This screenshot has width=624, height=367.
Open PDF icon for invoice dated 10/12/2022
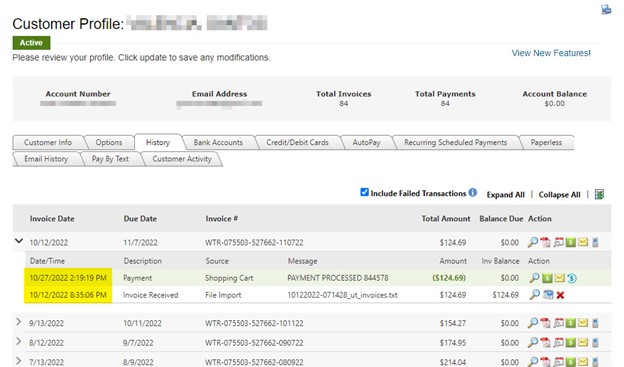coord(545,242)
